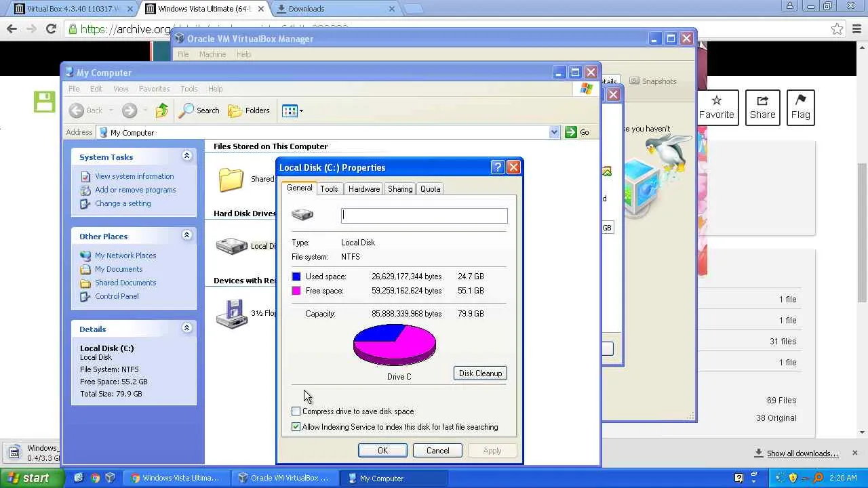Open the Views dropdown in My Computer toolbar
This screenshot has width=868, height=488.
(x=292, y=110)
